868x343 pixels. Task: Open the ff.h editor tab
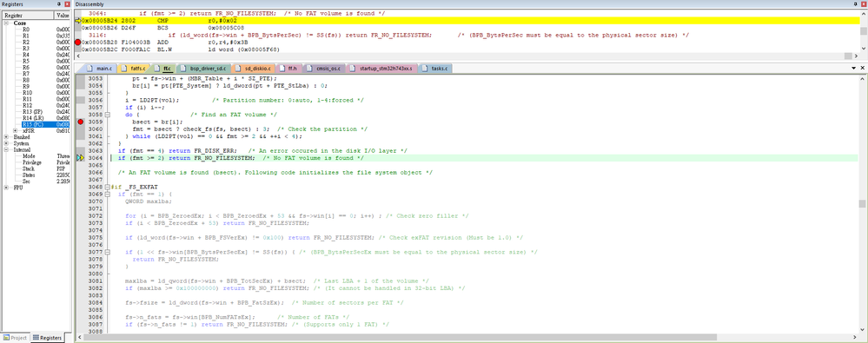tap(289, 69)
